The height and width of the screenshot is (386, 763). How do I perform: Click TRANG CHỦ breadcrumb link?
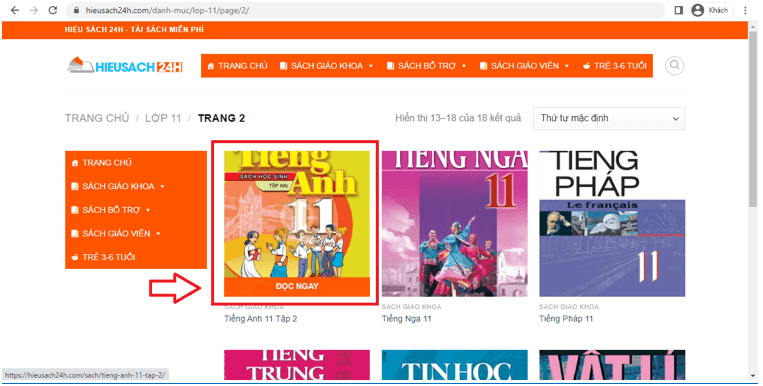97,118
